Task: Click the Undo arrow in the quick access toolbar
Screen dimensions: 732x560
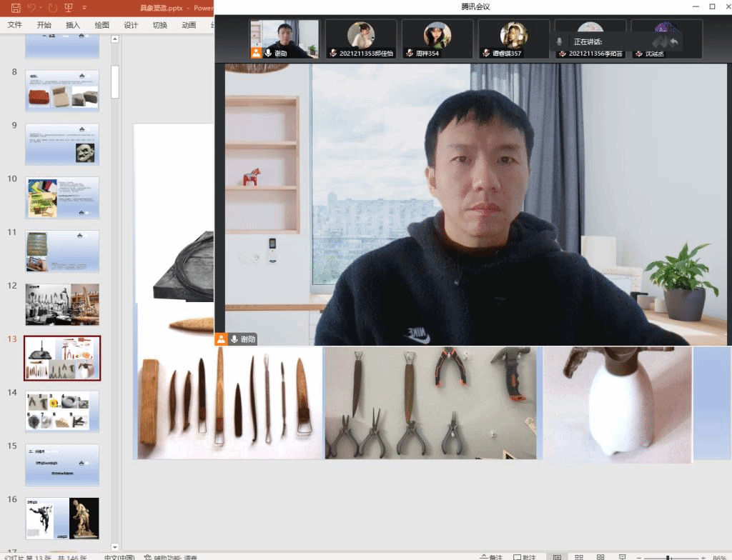Action: click(32, 8)
